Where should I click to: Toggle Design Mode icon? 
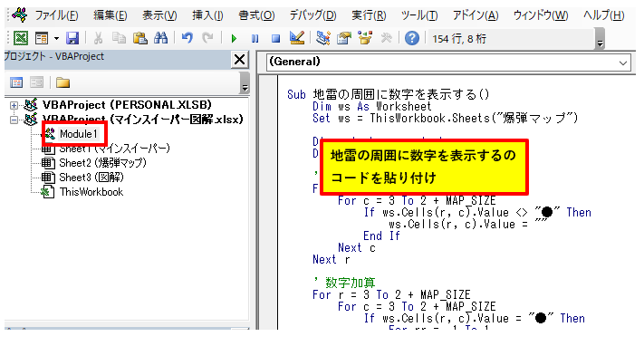click(x=296, y=38)
